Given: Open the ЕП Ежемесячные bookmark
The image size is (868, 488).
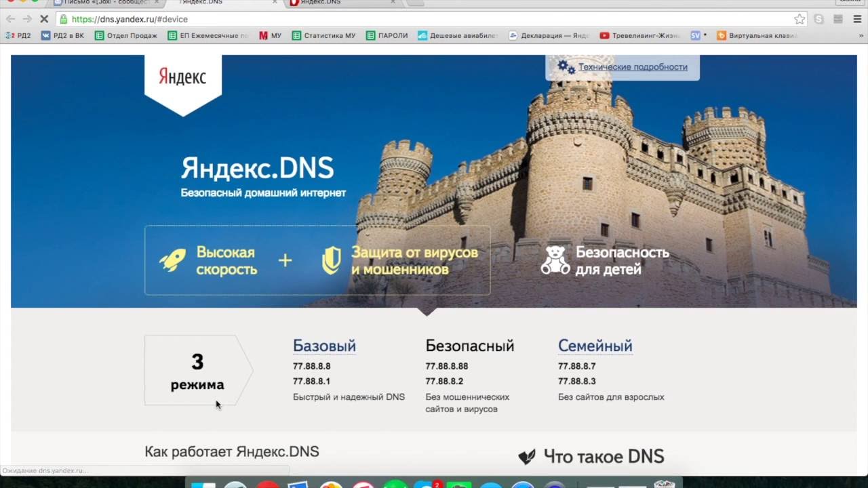Looking at the screenshot, I should pyautogui.click(x=208, y=35).
